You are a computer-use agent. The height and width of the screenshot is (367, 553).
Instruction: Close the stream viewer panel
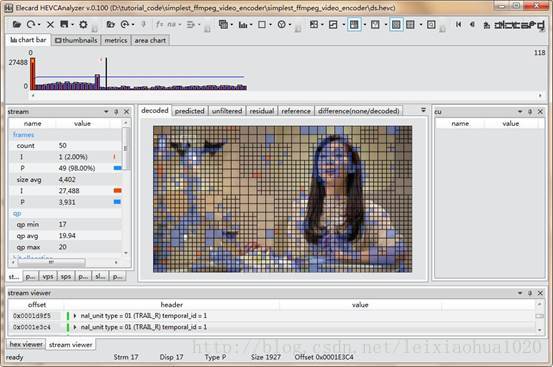coord(540,293)
